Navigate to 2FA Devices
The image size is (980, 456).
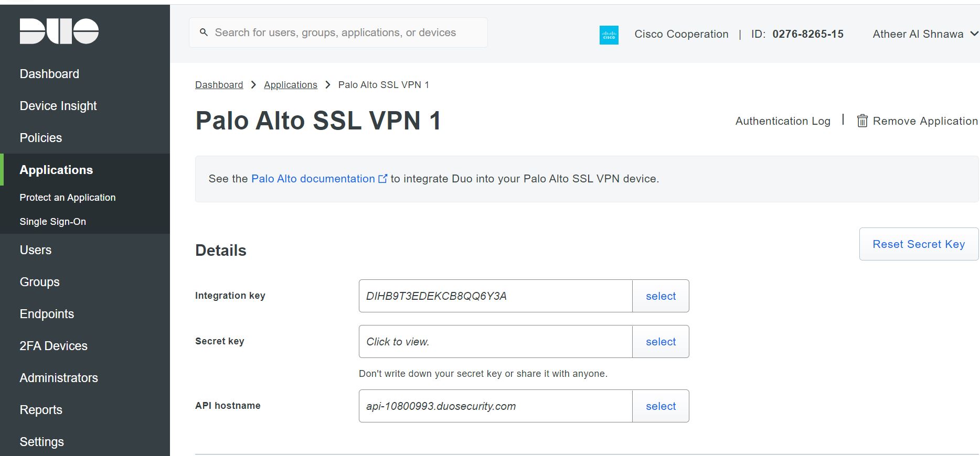coord(54,346)
